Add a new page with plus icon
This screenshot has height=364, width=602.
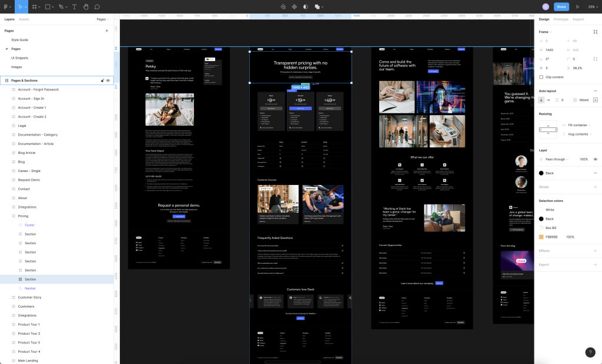point(107,31)
